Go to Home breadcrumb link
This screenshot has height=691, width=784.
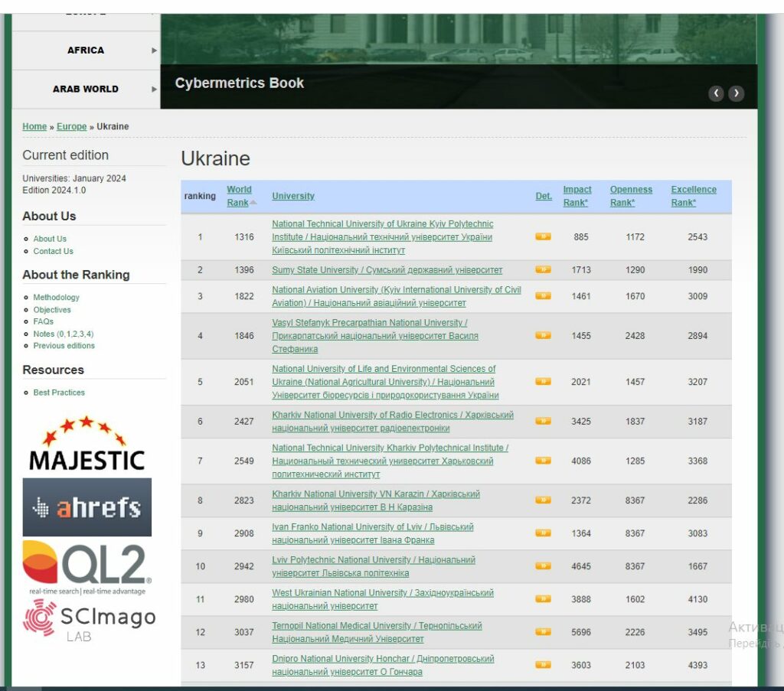(34, 127)
